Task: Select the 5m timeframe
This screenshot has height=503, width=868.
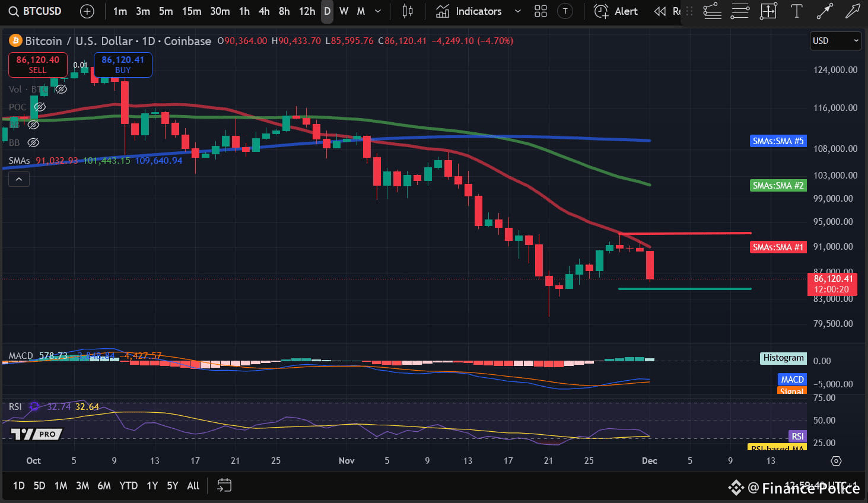Action: click(x=166, y=11)
